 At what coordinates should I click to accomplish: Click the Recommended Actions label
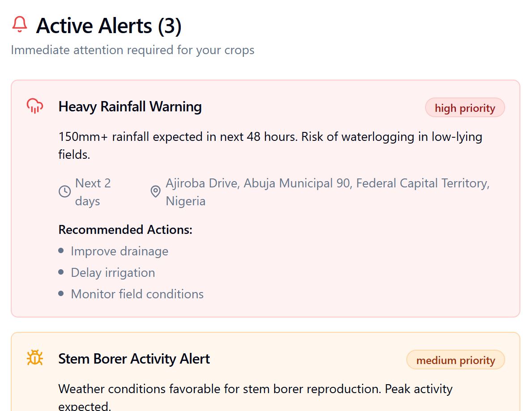(x=125, y=230)
